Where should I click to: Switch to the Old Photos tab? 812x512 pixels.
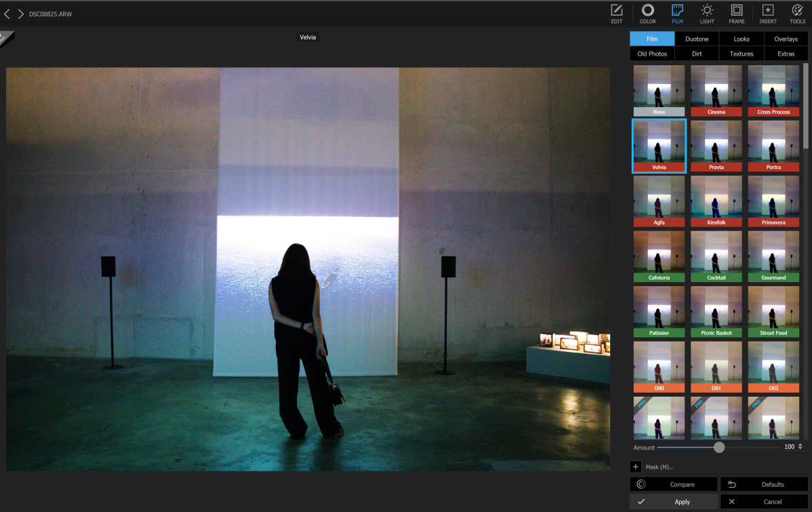click(652, 54)
